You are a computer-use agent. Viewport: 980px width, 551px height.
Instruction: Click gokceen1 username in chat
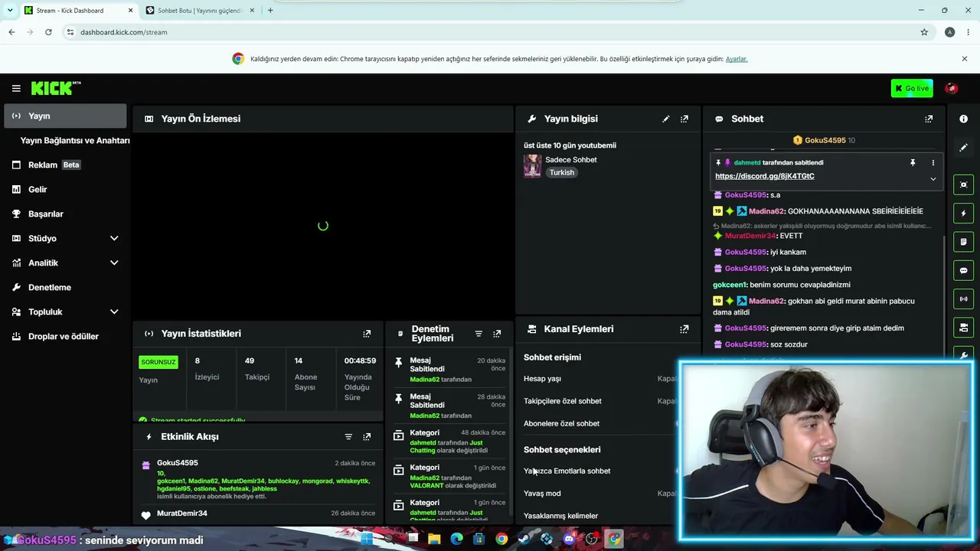click(730, 285)
